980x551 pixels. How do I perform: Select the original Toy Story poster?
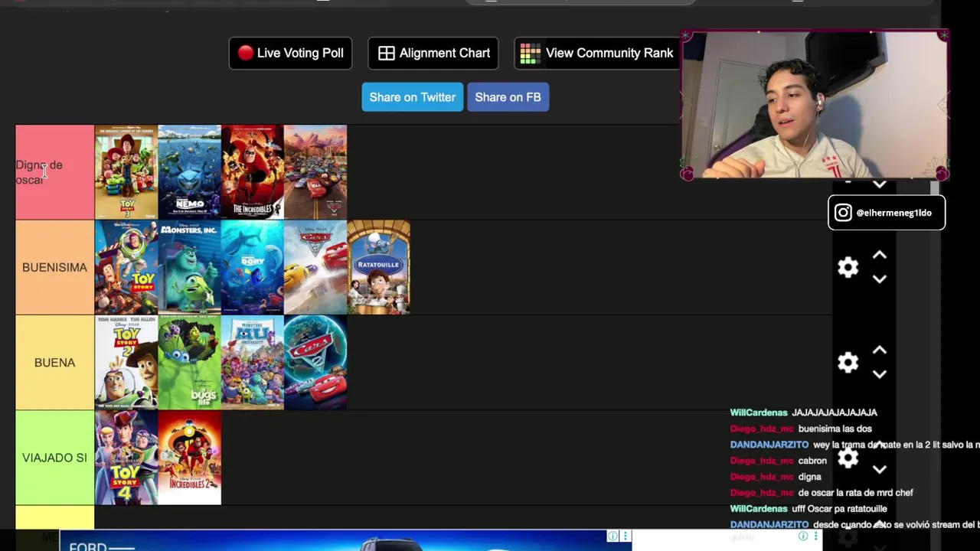[x=126, y=267]
